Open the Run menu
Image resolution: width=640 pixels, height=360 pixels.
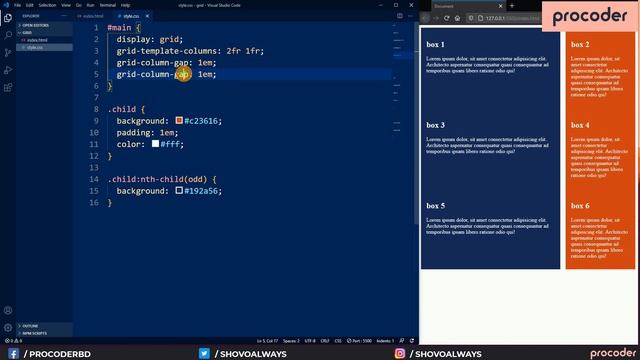[x=91, y=5]
